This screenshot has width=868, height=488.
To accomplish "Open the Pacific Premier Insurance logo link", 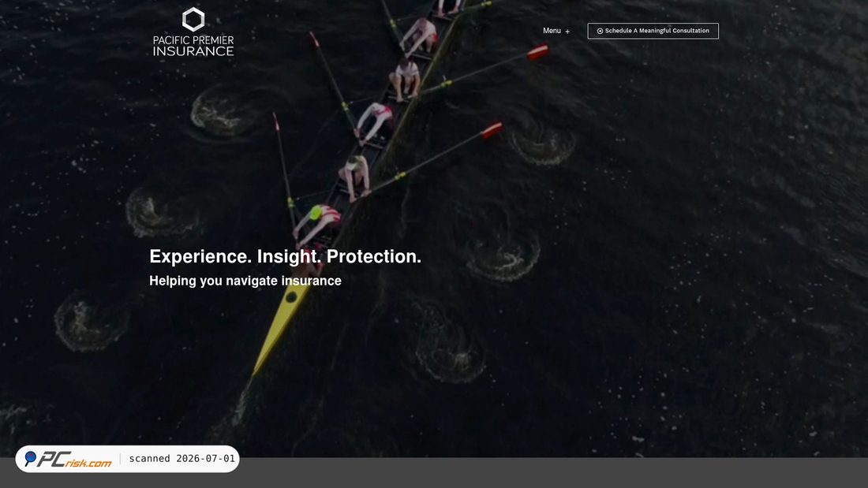I will [193, 32].
